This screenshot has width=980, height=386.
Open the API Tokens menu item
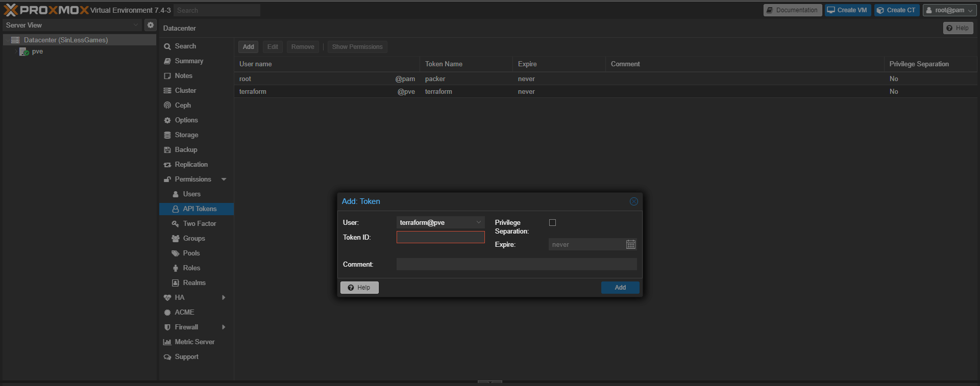[x=197, y=209]
